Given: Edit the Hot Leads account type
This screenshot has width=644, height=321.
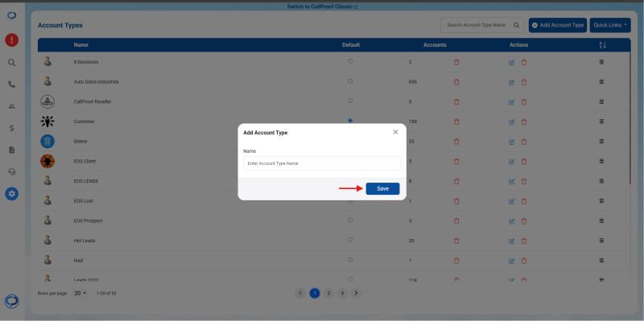Looking at the screenshot, I should coord(512,241).
